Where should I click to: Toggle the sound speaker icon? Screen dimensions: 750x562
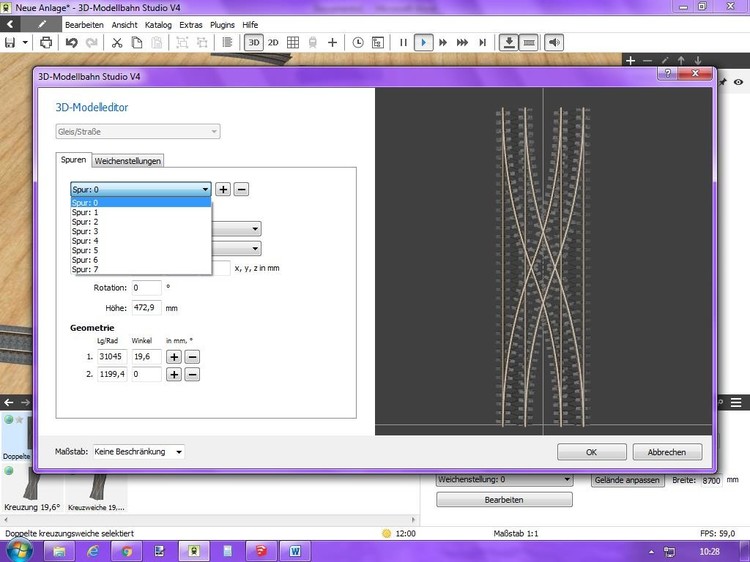[554, 43]
